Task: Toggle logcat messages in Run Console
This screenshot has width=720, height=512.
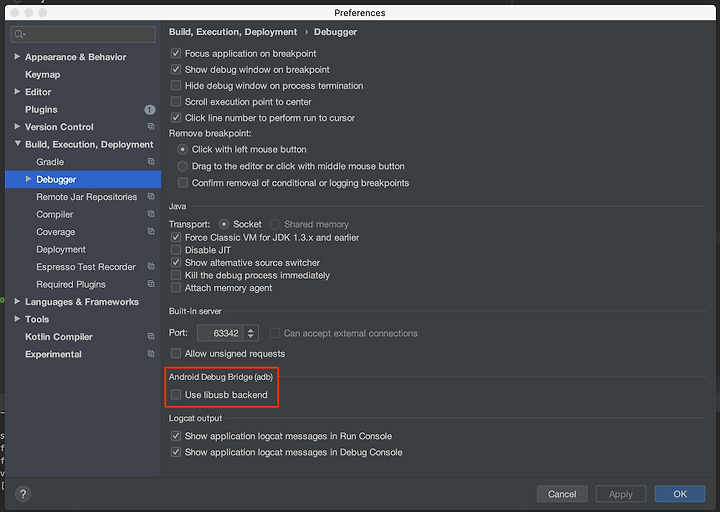Action: click(176, 436)
